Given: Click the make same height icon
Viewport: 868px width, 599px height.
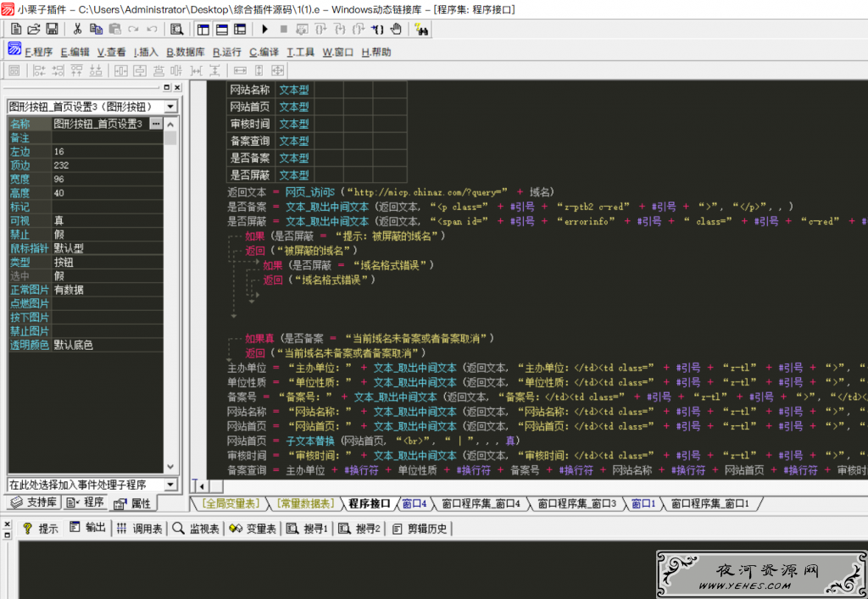Looking at the screenshot, I should click(x=259, y=70).
